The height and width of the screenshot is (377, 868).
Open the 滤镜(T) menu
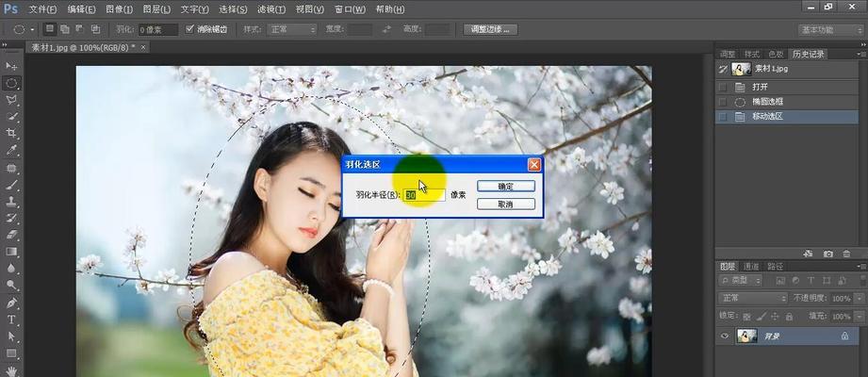pos(271,9)
